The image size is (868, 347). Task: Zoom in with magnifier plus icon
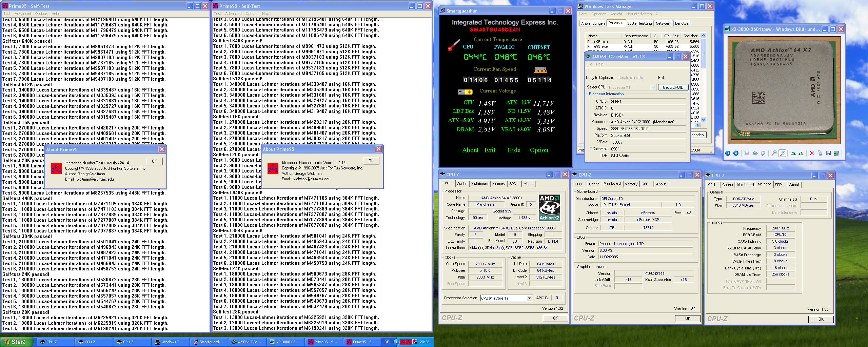pyautogui.click(x=774, y=153)
